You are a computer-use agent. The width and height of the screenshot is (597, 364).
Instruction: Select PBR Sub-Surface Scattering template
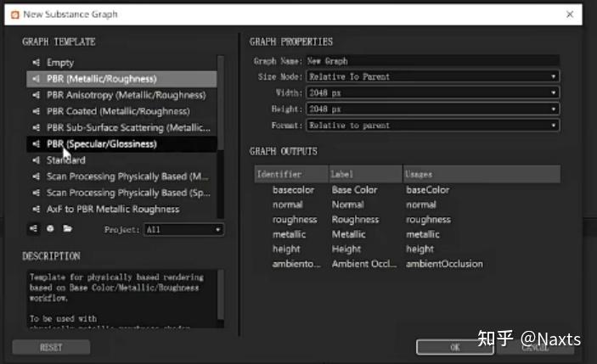121,128
